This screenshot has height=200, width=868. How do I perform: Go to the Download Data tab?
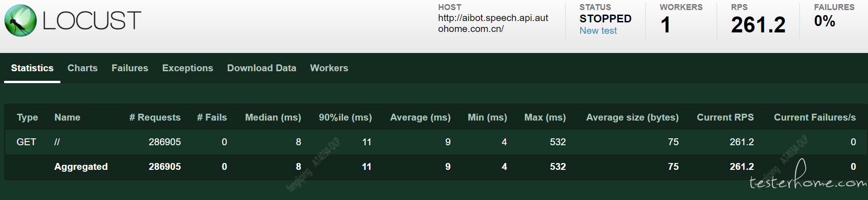[262, 68]
